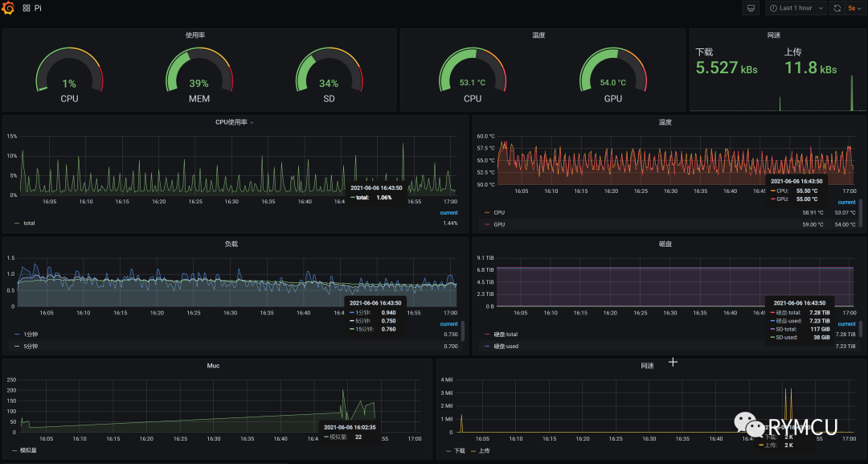Click the clock icon in the time picker
The height and width of the screenshot is (464, 868).
pyautogui.click(x=773, y=8)
